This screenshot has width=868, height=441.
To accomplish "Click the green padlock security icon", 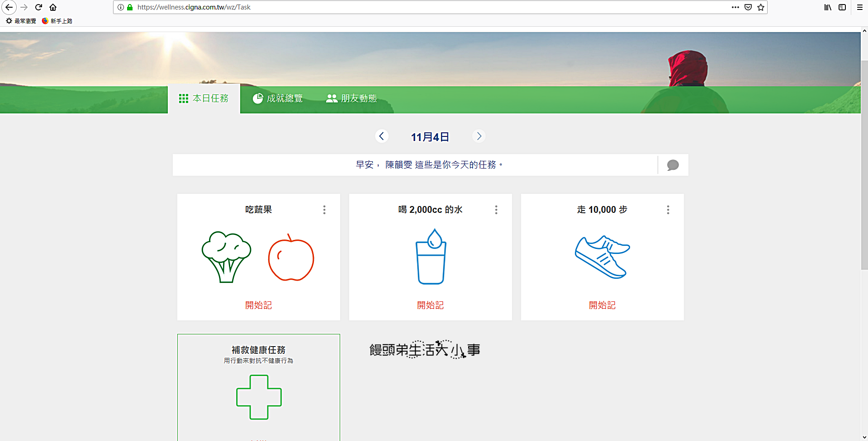I will click(130, 7).
